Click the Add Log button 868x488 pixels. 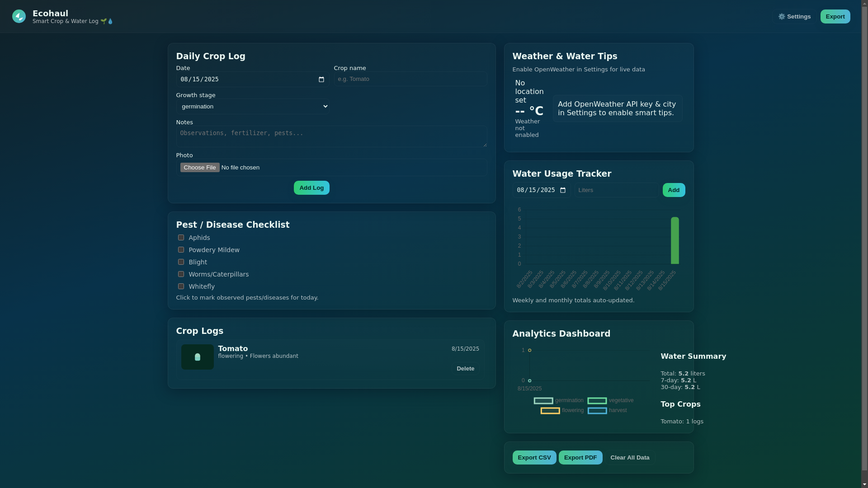[311, 188]
